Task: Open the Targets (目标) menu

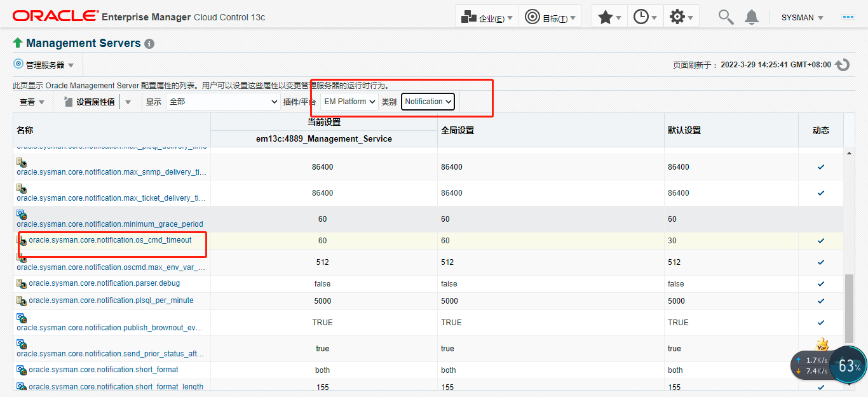Action: click(x=550, y=17)
